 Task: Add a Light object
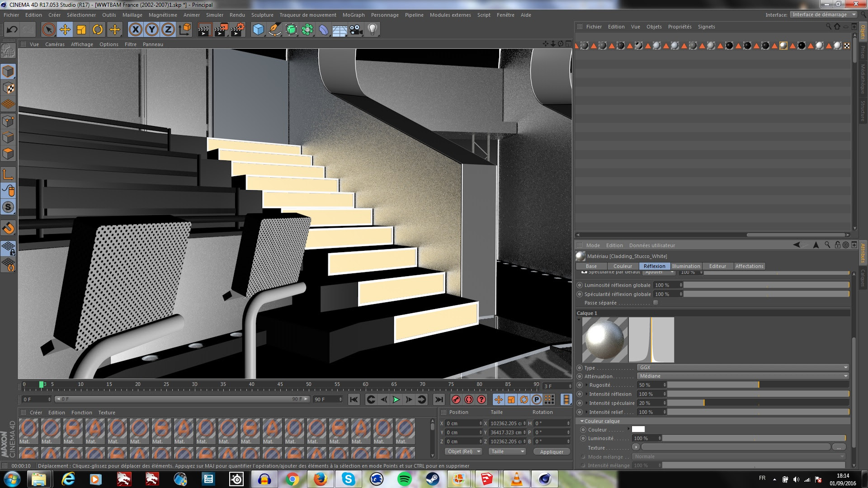[x=373, y=30]
